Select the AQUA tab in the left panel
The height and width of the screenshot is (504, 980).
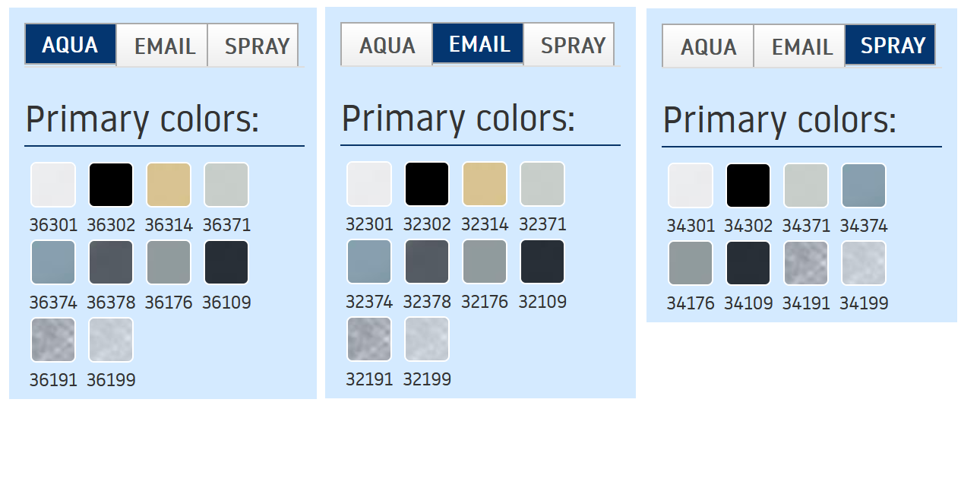[x=70, y=46]
